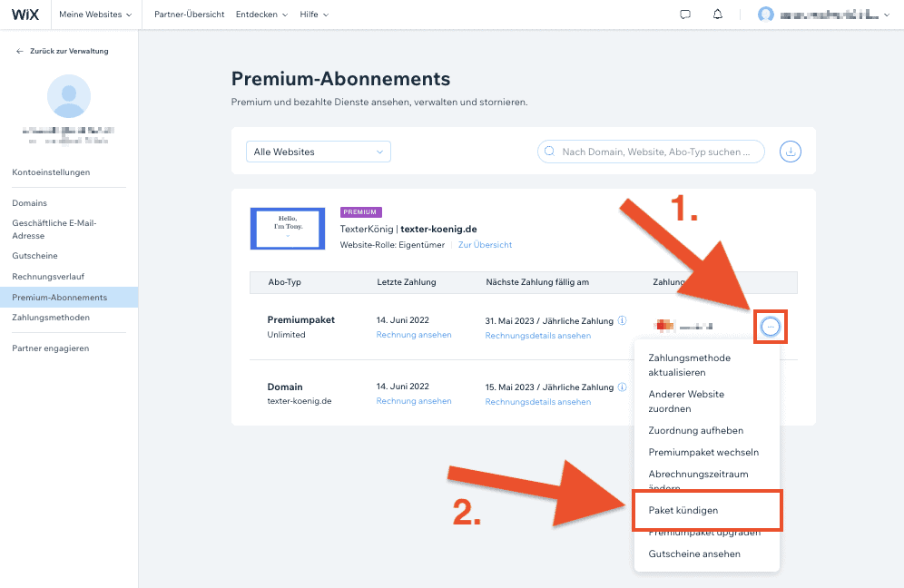Click info icon next to 31. Mai 2023
Screen dimensions: 904x588
(622, 320)
